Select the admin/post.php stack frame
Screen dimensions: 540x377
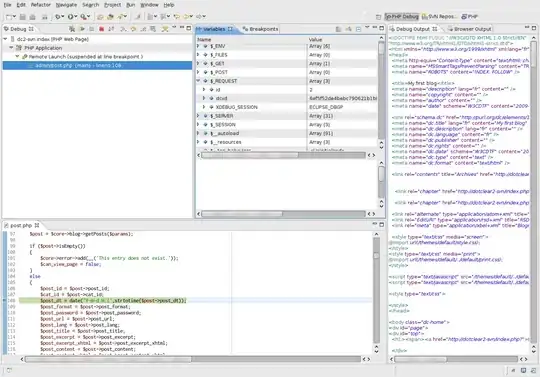(x=97, y=65)
